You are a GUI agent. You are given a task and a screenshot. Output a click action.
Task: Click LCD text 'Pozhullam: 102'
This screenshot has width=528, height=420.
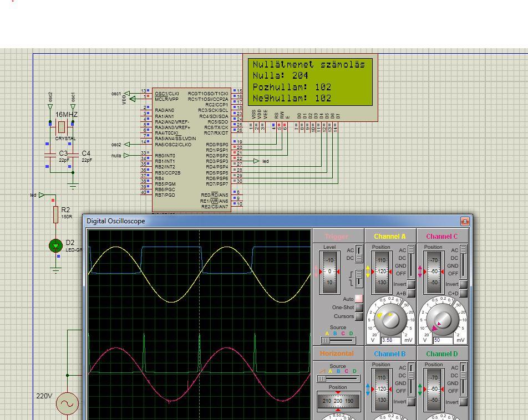pos(292,87)
